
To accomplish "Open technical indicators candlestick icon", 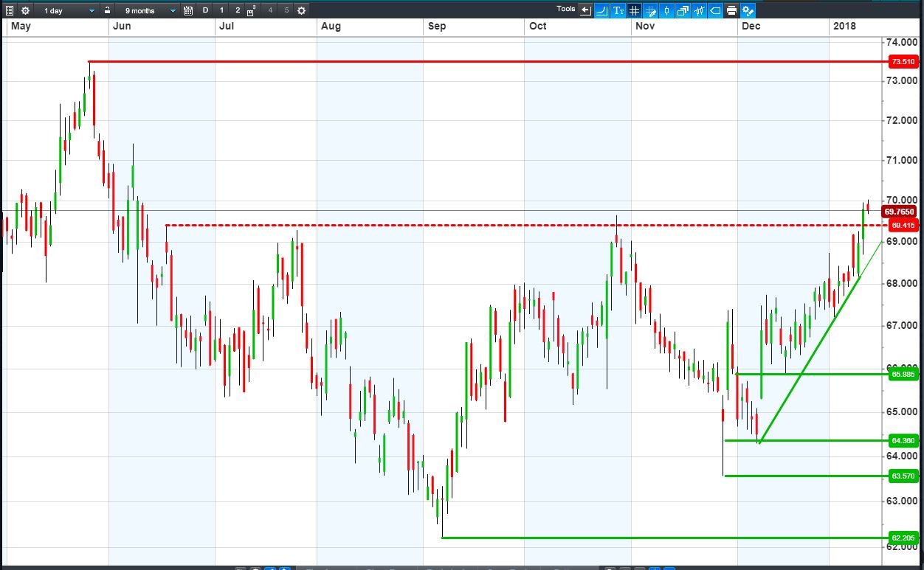I will pyautogui.click(x=699, y=10).
